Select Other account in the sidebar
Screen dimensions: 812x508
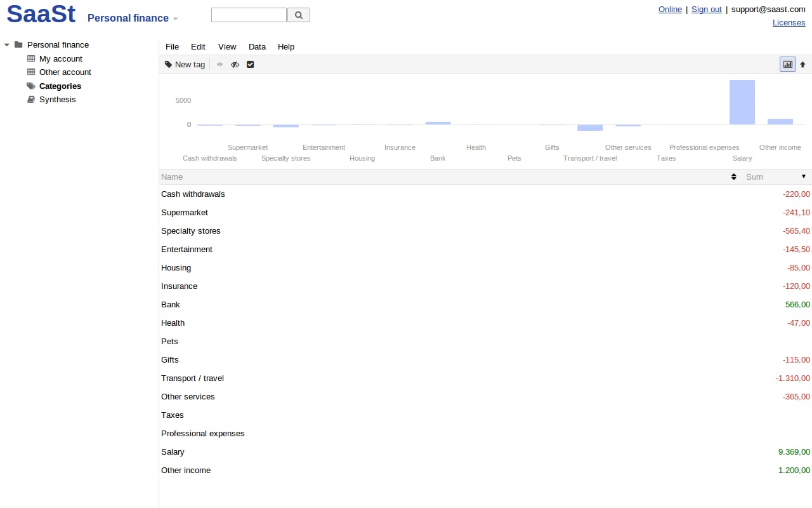[65, 72]
